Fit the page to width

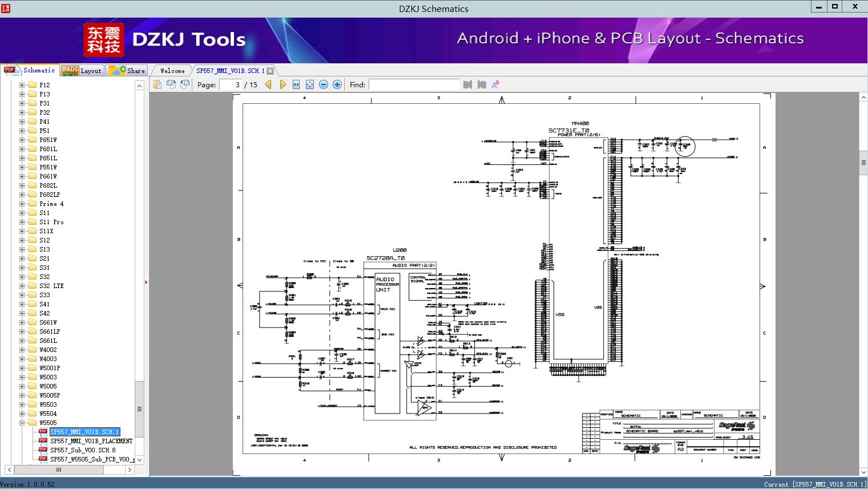coord(296,84)
